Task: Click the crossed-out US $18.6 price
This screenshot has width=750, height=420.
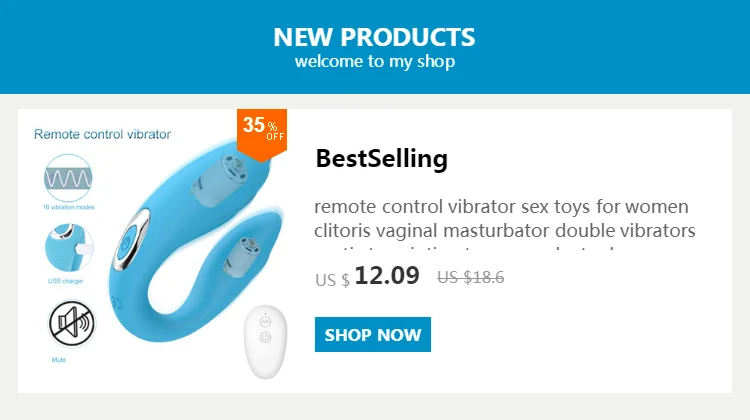Action: point(471,277)
